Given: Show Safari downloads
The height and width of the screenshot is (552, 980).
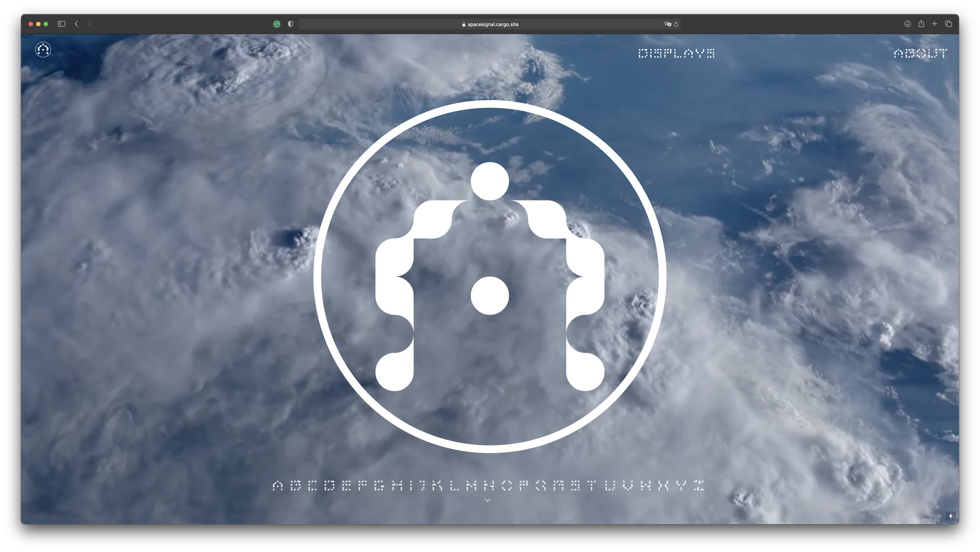Looking at the screenshot, I should tap(907, 24).
